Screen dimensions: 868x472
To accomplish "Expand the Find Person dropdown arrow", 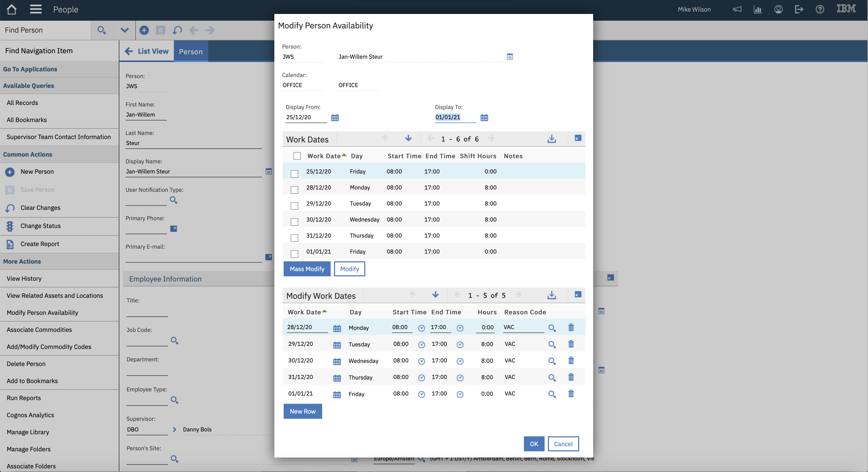I will [x=124, y=30].
